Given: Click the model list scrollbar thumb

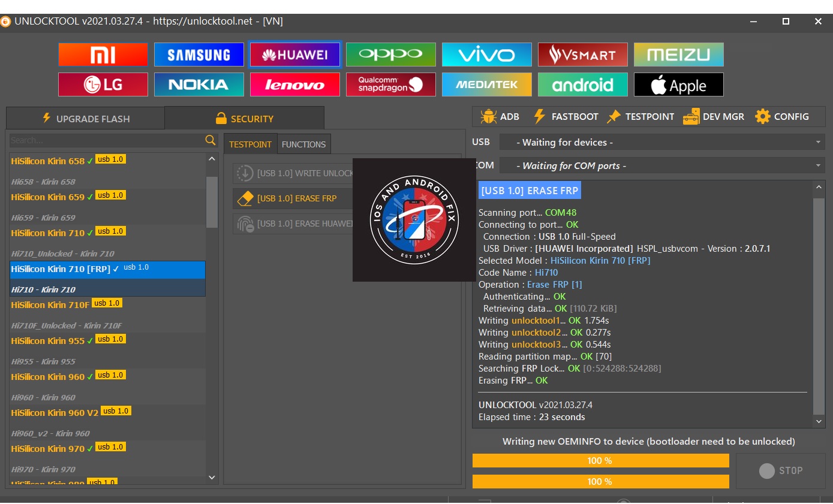Looking at the screenshot, I should click(212, 202).
